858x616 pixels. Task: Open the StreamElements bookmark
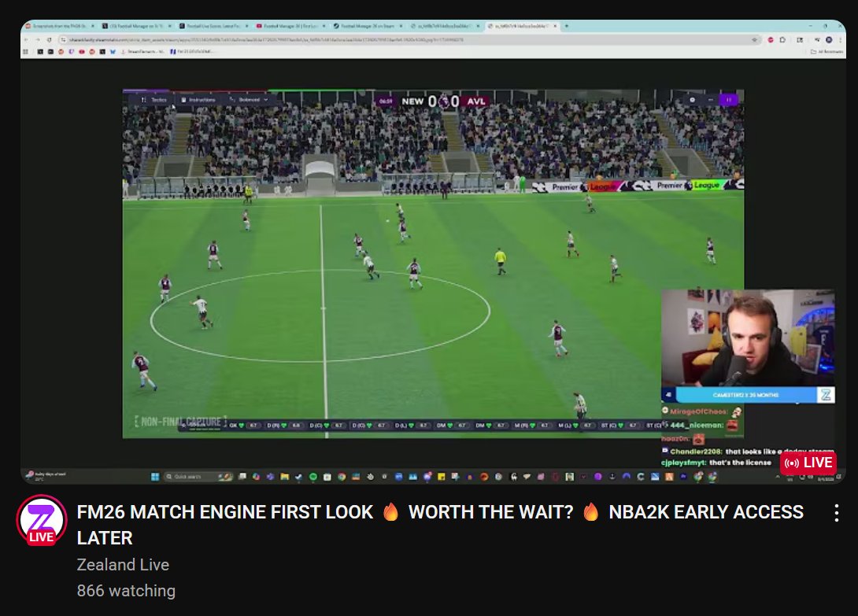tap(142, 51)
